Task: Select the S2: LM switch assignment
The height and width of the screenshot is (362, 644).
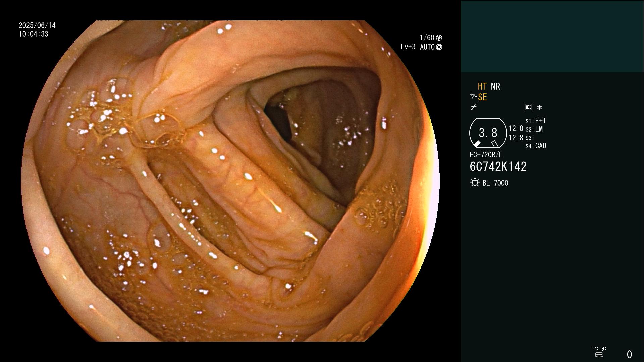Action: 534,129
